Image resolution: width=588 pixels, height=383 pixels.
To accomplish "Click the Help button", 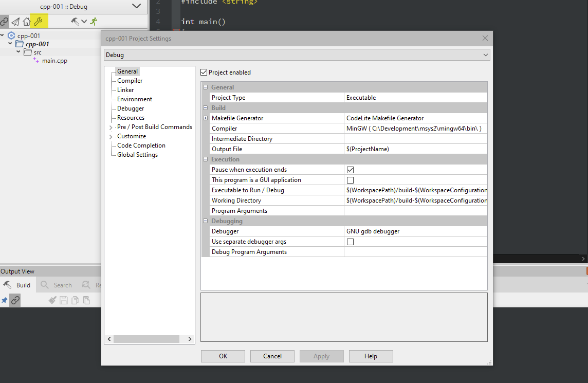I will [371, 356].
